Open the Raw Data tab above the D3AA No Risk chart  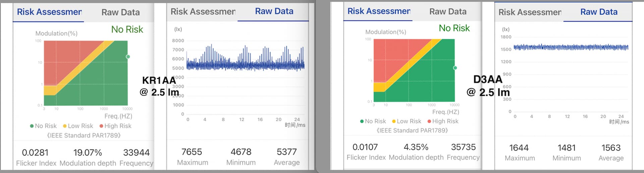click(x=448, y=12)
